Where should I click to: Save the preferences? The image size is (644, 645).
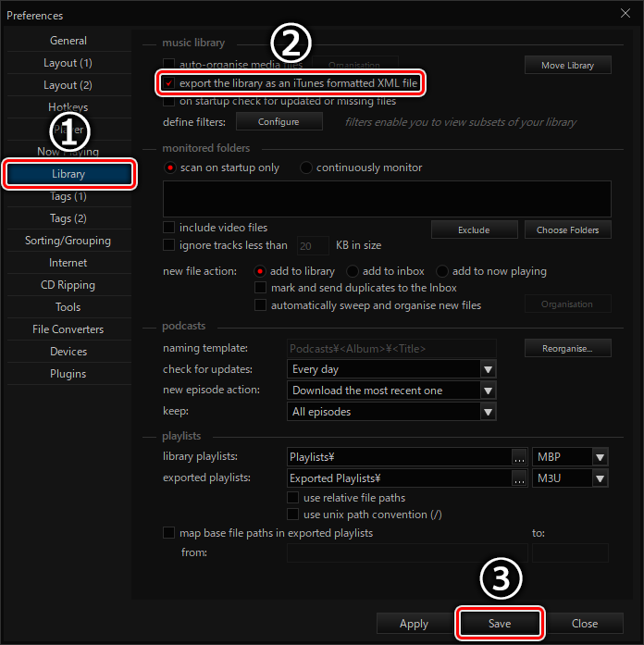point(500,624)
